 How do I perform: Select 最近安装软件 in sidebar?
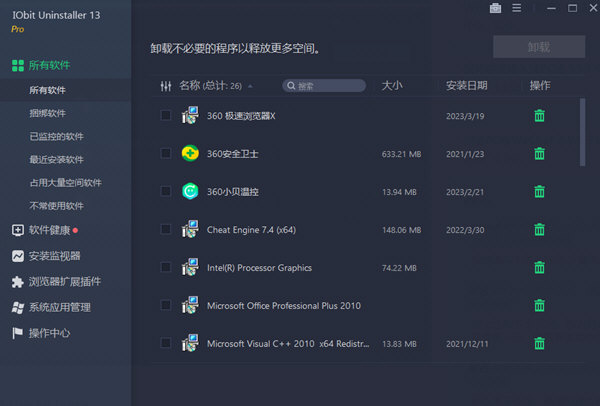pos(57,160)
